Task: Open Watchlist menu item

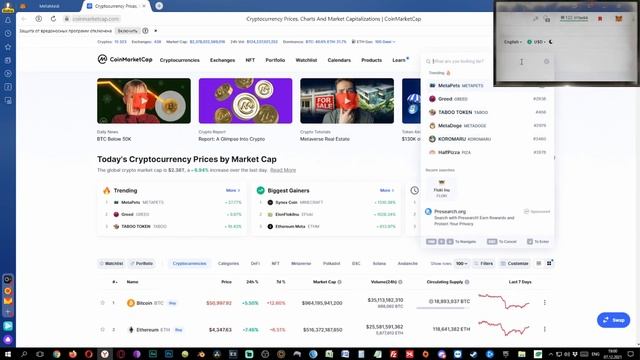Action: point(306,60)
